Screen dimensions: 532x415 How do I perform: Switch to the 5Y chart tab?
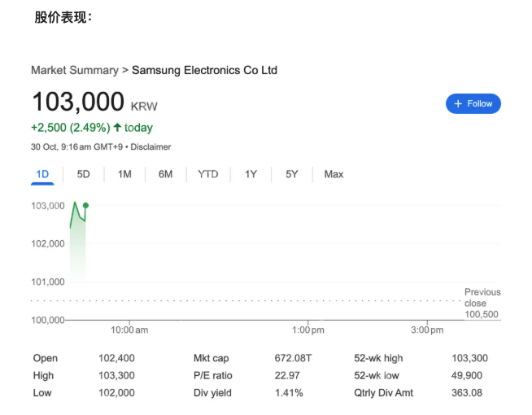pyautogui.click(x=292, y=174)
